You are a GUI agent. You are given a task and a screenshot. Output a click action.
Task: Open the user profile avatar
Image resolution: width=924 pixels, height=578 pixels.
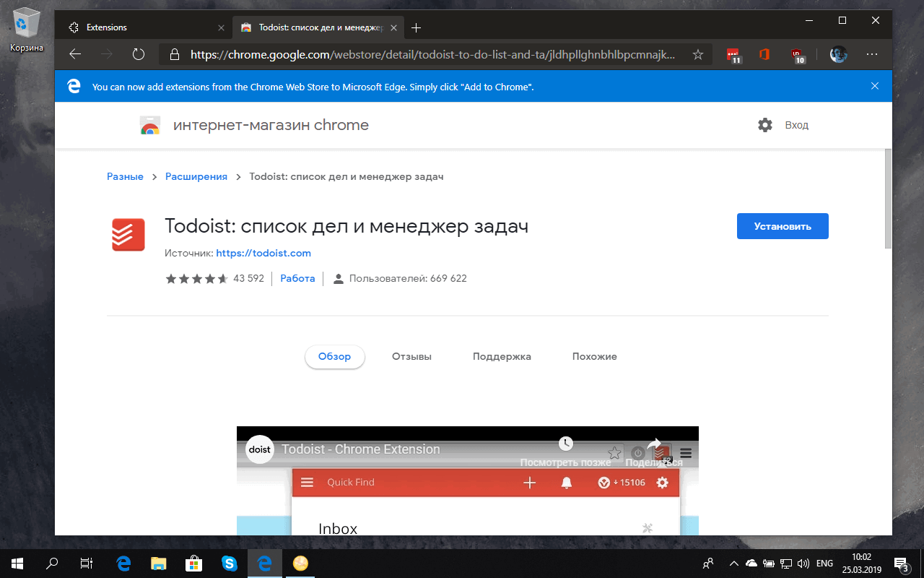coord(838,54)
